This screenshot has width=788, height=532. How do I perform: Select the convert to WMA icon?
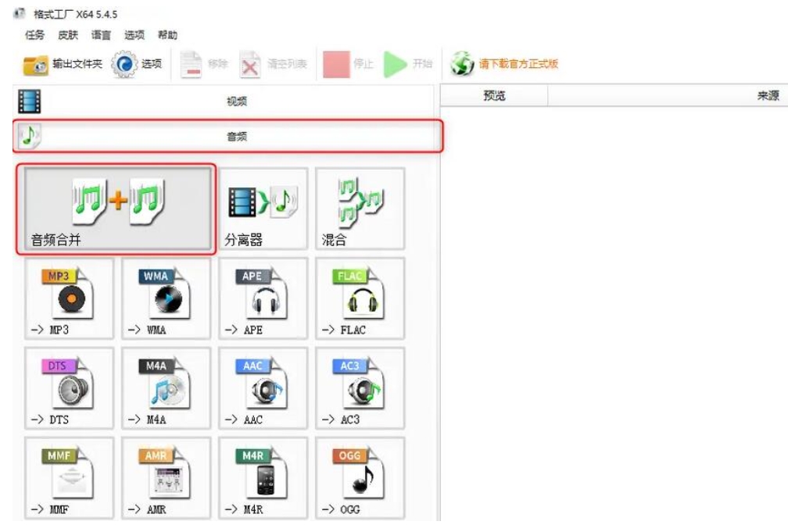coord(160,297)
